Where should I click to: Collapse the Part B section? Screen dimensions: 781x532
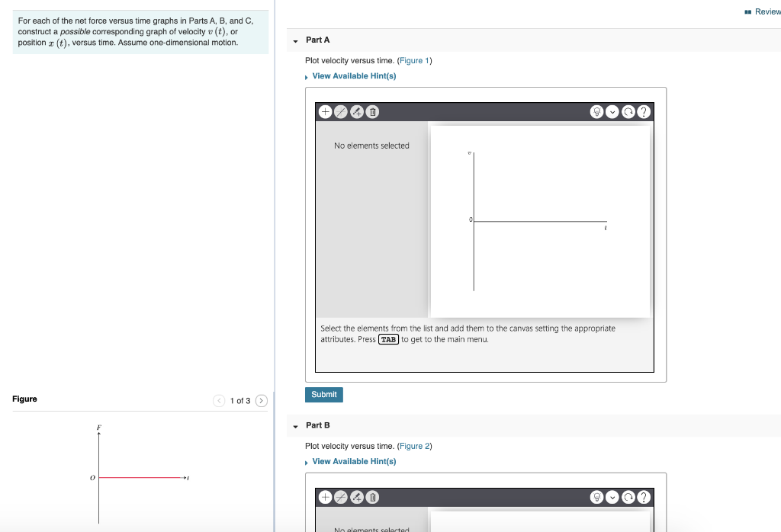tap(294, 425)
